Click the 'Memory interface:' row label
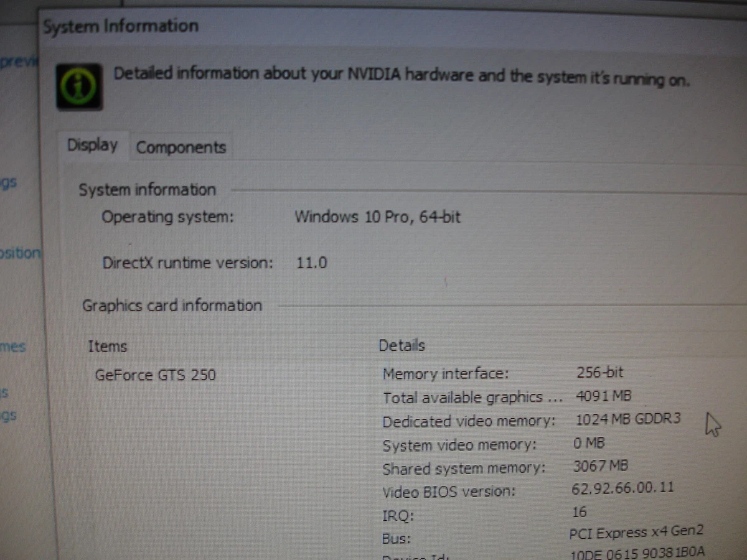Image resolution: width=747 pixels, height=560 pixels. (446, 374)
